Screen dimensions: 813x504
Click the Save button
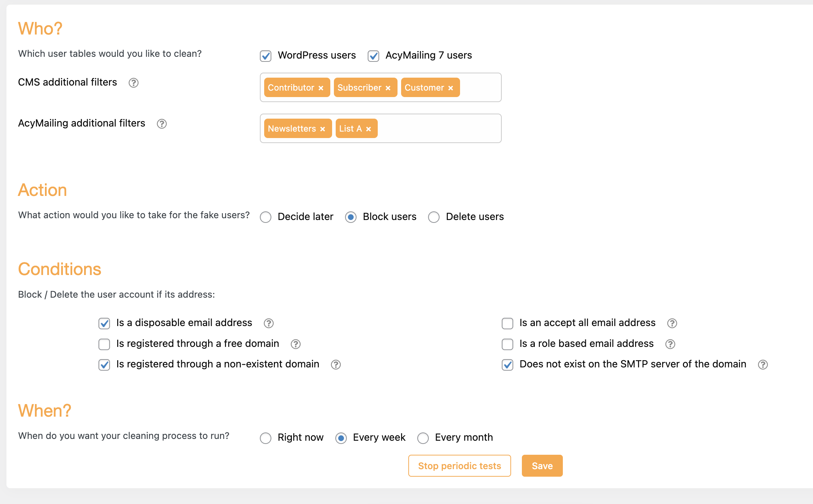point(542,466)
